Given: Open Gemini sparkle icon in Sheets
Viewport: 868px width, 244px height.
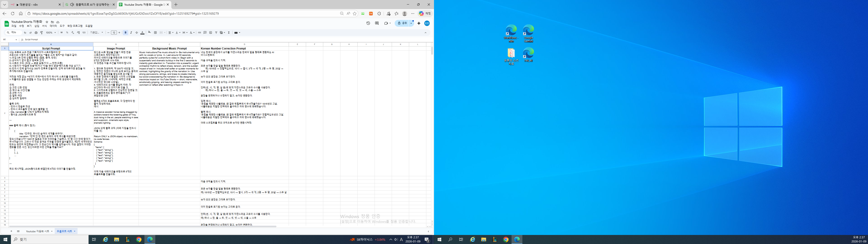Looking at the screenshot, I should point(419,23).
